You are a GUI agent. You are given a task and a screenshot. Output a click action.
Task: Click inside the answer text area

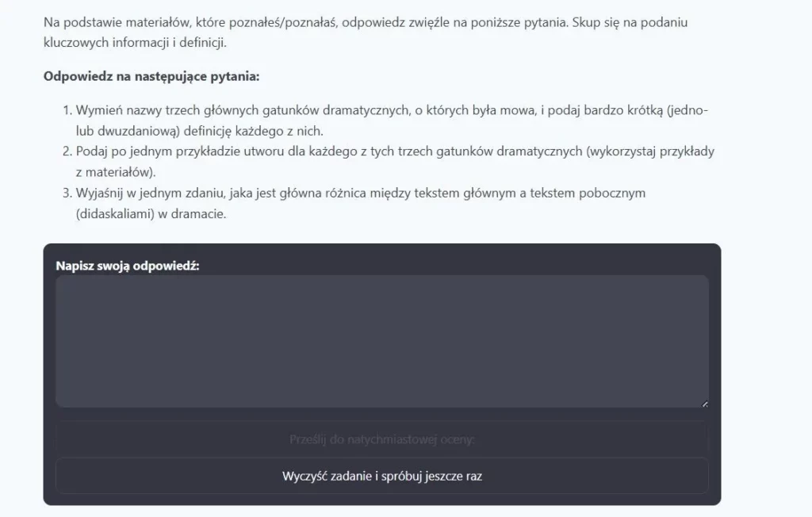381,341
